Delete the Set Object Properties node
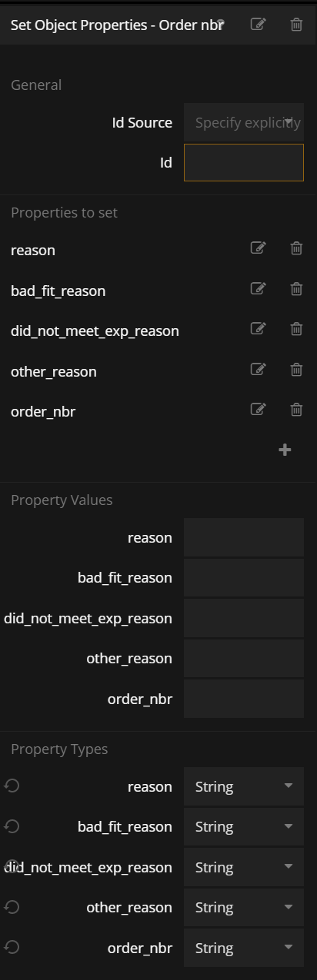The width and height of the screenshot is (317, 980). (296, 25)
